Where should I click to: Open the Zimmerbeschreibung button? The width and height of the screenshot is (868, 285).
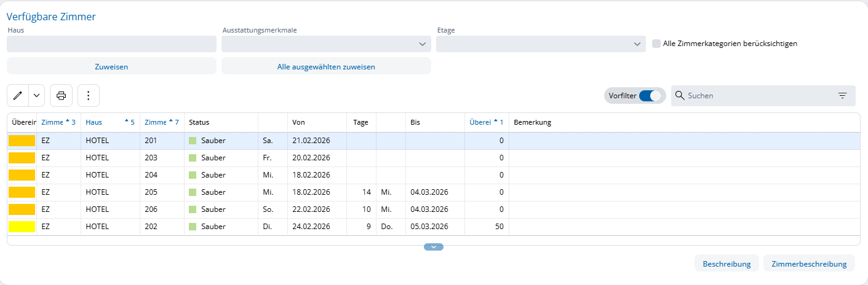(x=809, y=264)
